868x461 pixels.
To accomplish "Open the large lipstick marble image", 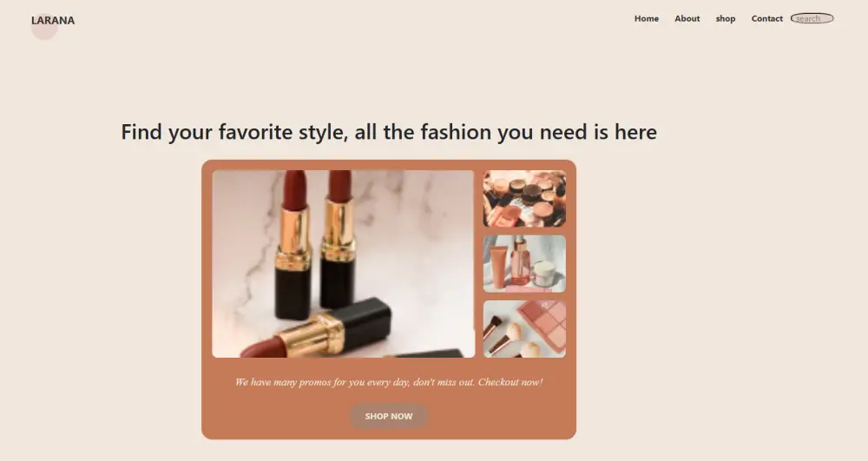I will tap(343, 263).
